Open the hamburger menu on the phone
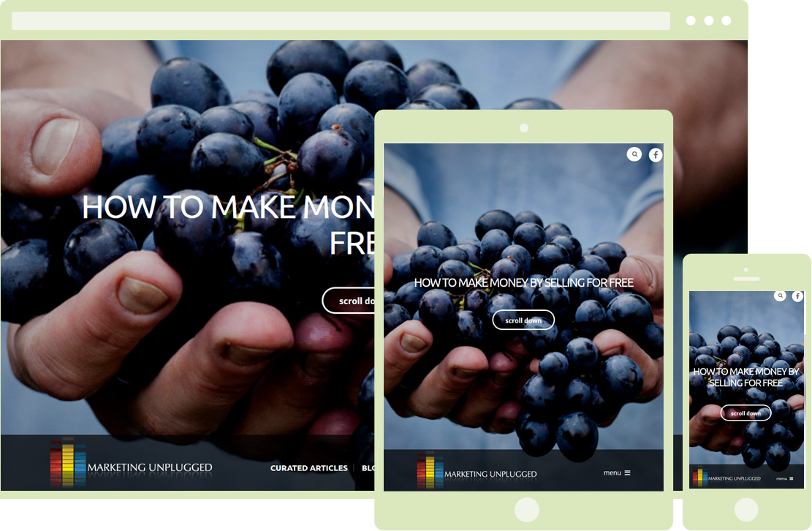 (784, 478)
